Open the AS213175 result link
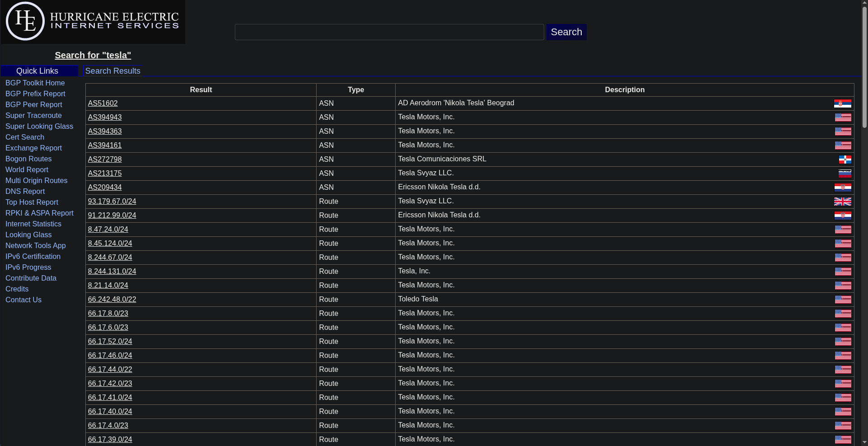This screenshot has height=446, width=868. (x=105, y=174)
